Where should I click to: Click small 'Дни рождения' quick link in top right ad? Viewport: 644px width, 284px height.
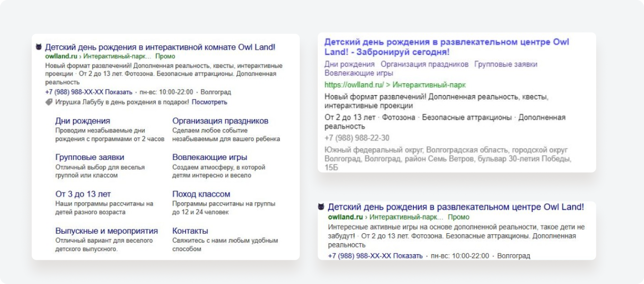(x=349, y=64)
